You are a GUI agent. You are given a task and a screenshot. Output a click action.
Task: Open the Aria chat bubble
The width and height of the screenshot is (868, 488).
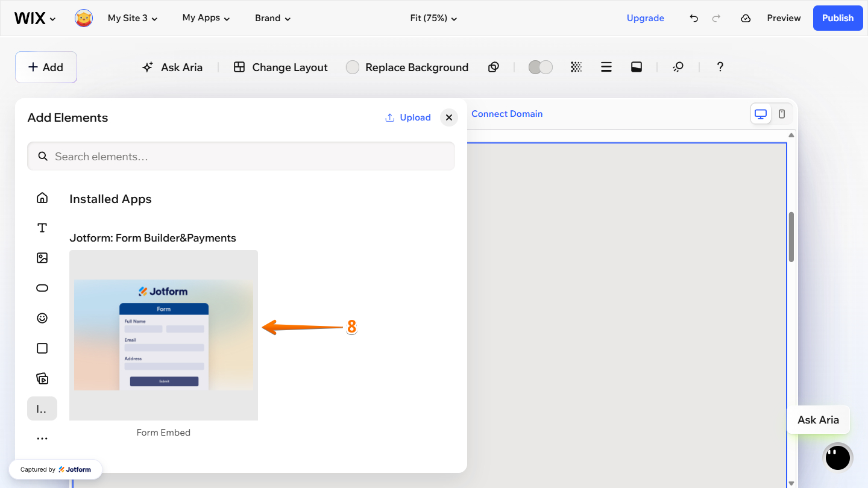[x=838, y=458]
